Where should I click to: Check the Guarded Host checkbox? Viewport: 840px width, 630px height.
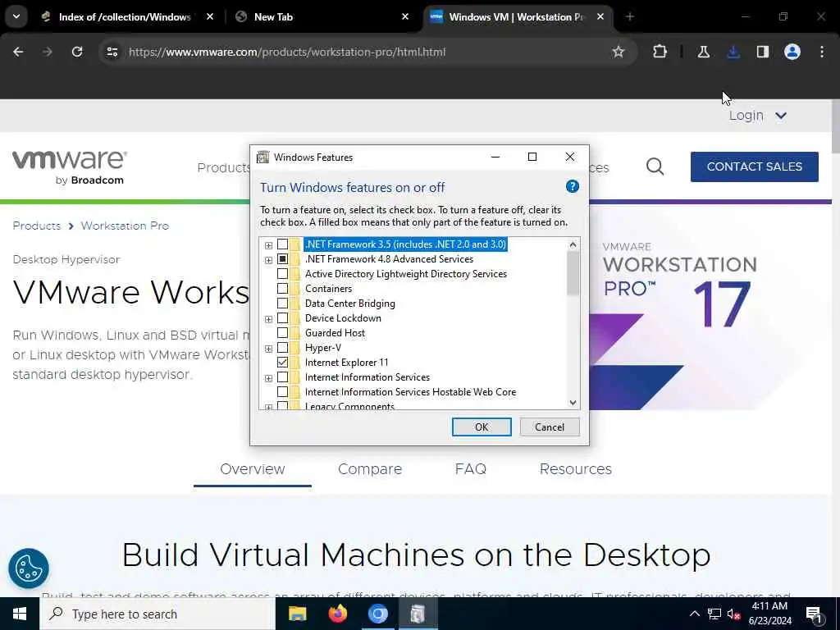(x=282, y=333)
